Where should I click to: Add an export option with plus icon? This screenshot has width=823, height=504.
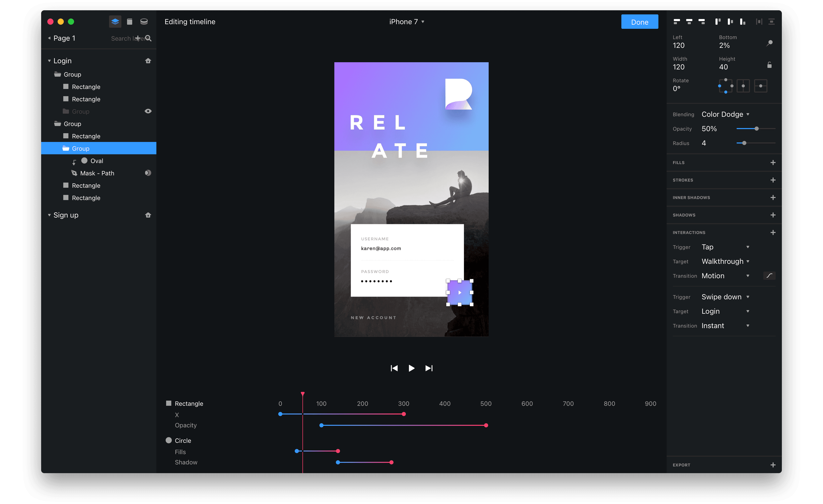773,465
